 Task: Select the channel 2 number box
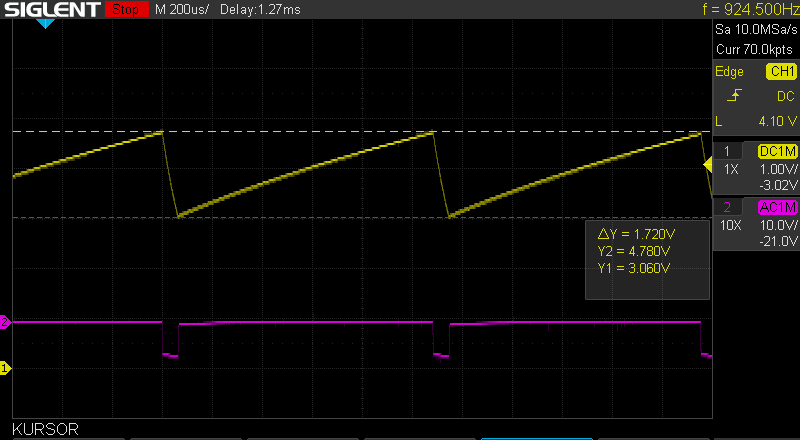[727, 207]
